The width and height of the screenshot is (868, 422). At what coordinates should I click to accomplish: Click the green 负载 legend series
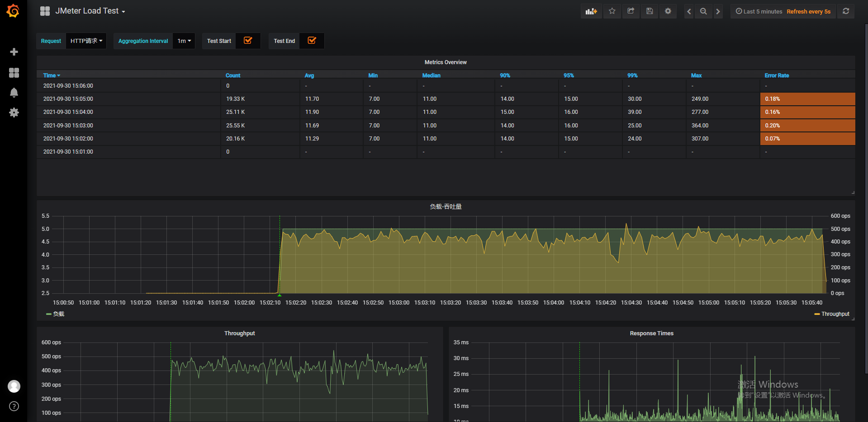(x=55, y=314)
